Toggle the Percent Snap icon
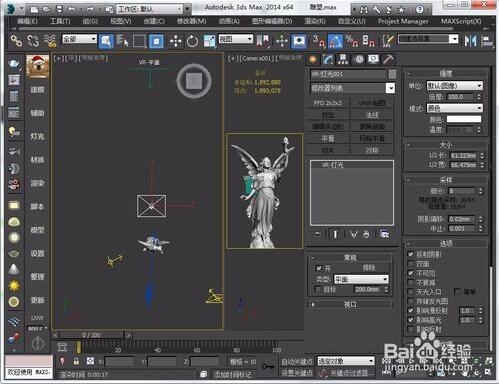Screen dimensions: 499x385 [352, 41]
